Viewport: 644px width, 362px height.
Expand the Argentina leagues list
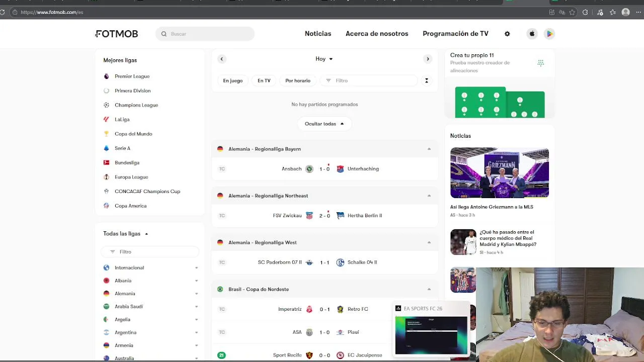196,332
